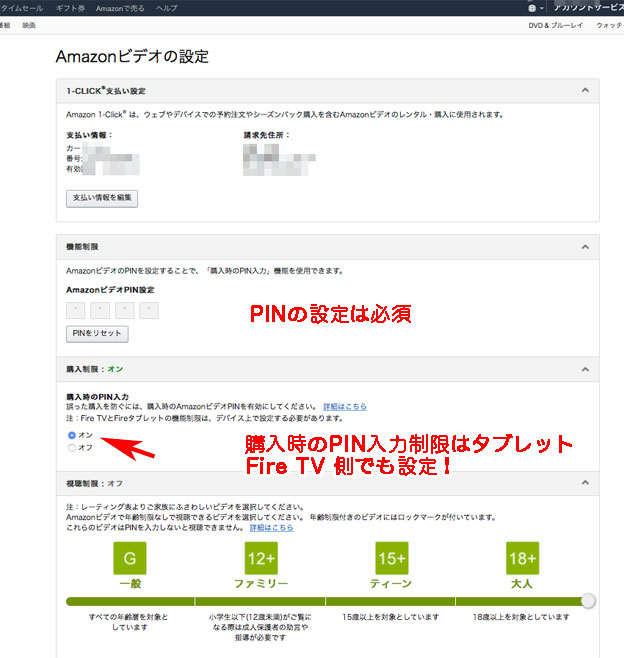624x658 pixels.
Task: Open the ヘルプ menu item
Action: [x=166, y=8]
